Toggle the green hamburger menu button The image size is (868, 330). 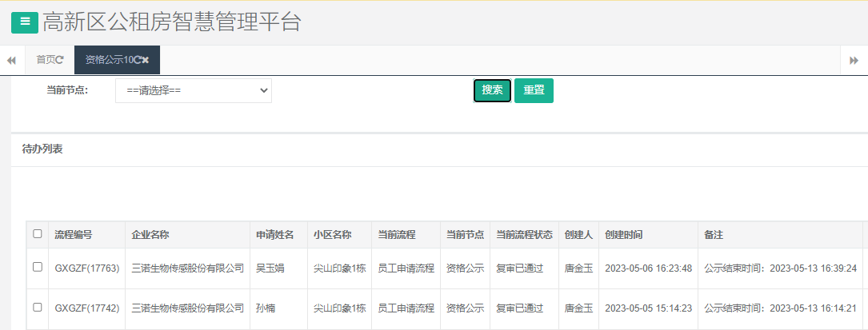click(x=25, y=22)
